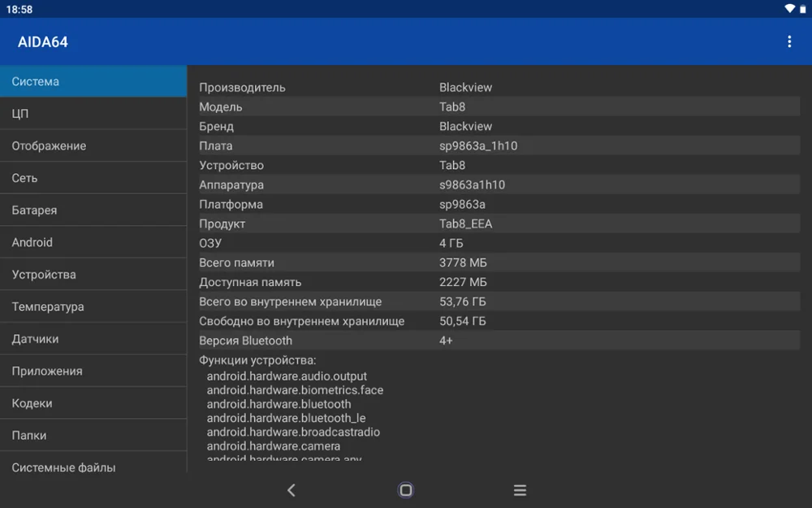Open recent apps with the menu-lines button
The width and height of the screenshot is (812, 508).
(520, 490)
